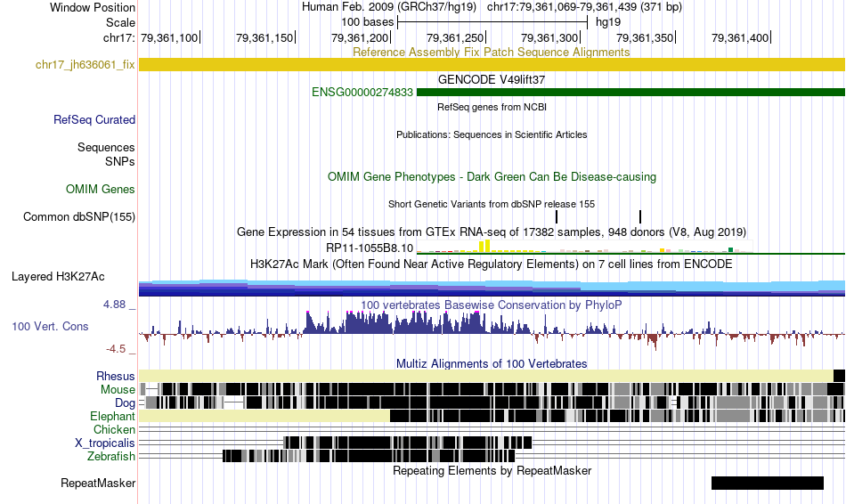Click the 79,361,250 ruler position

[455, 37]
